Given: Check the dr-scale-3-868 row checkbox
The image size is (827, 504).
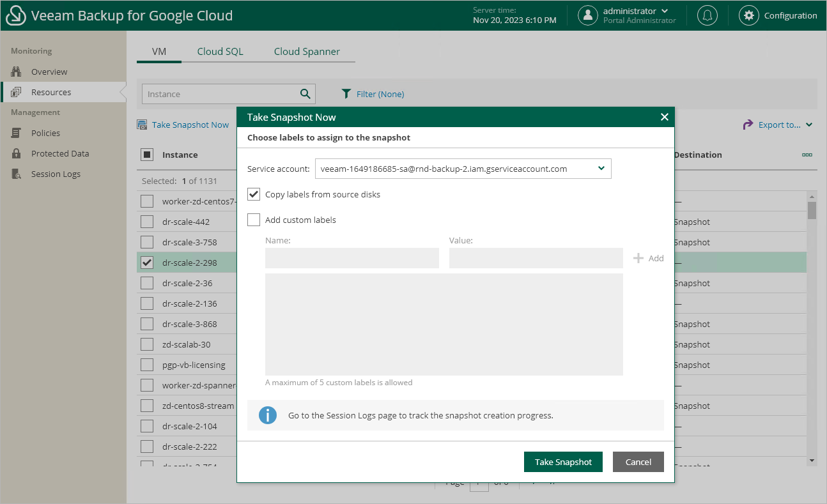Looking at the screenshot, I should [147, 324].
